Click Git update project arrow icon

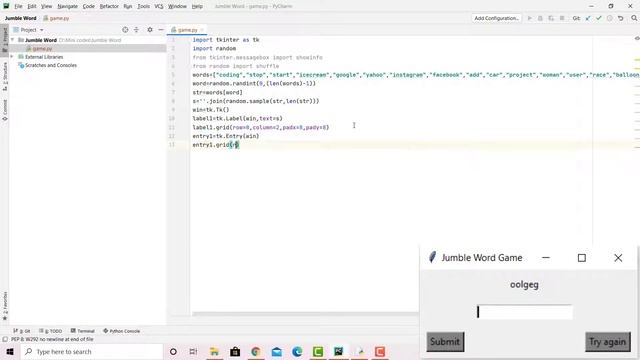click(588, 18)
